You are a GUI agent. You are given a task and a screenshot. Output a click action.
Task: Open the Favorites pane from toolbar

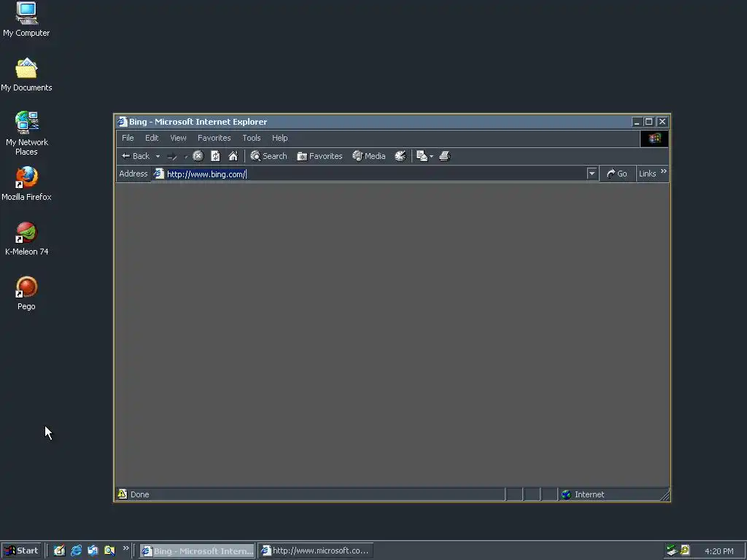coord(320,156)
